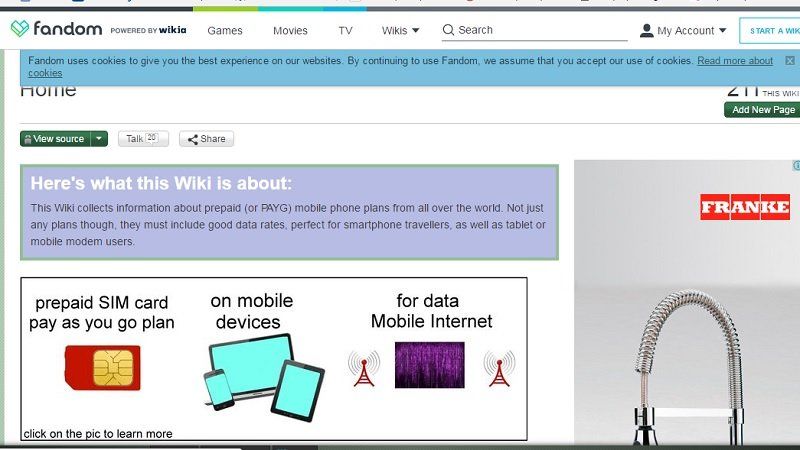
Task: Click the right red antenna tower icon
Action: click(x=498, y=367)
